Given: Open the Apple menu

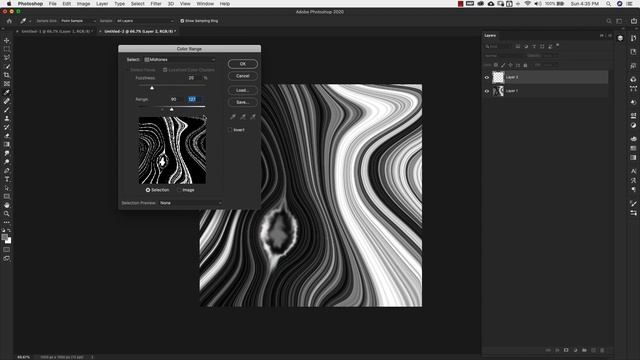Looking at the screenshot, I should [x=9, y=4].
